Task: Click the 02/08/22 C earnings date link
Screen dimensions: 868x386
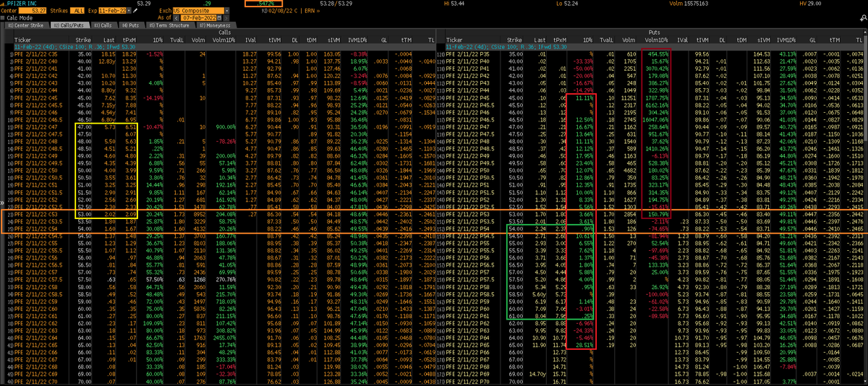Action: coord(284,11)
